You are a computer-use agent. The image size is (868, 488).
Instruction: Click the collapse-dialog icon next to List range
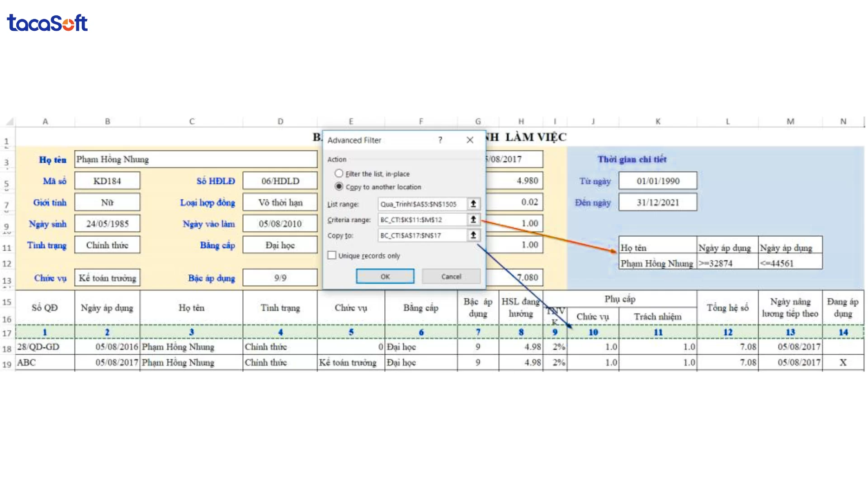point(473,204)
